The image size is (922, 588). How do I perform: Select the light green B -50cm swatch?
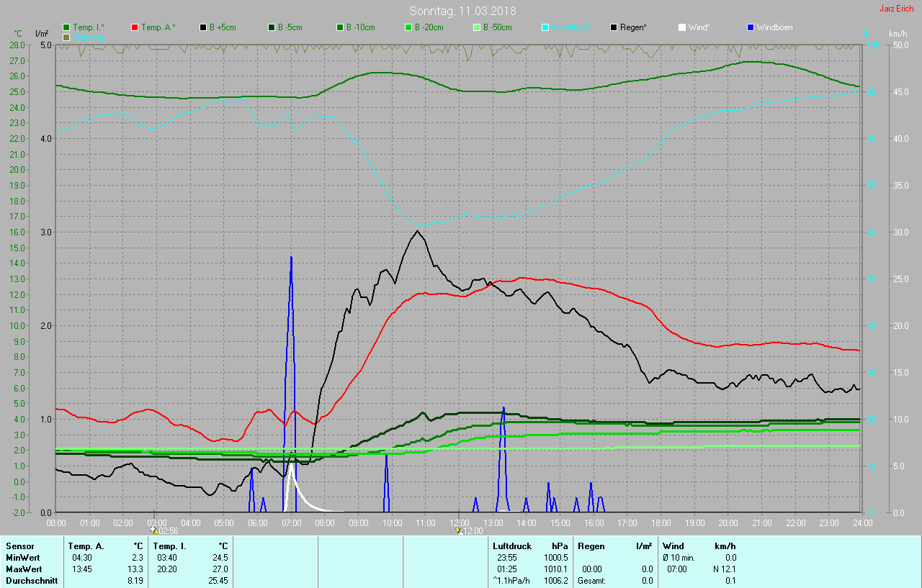click(476, 27)
